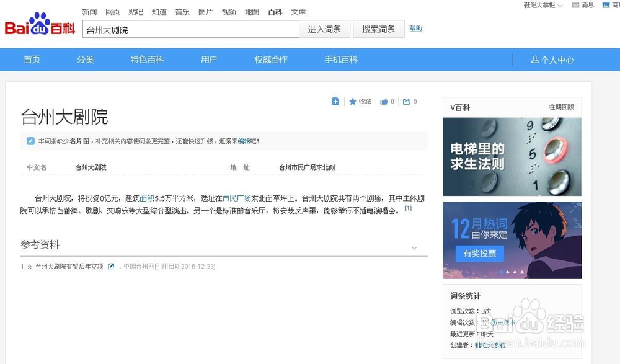Click the blue crown icon beside 消息
Image resolution: width=620 pixels, height=364 pixels.
tap(606, 6)
